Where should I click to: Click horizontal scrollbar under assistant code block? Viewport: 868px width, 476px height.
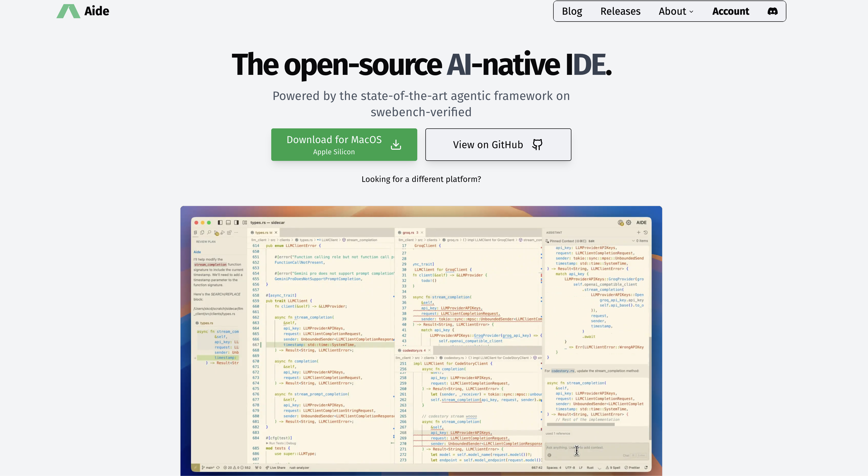coord(581,424)
